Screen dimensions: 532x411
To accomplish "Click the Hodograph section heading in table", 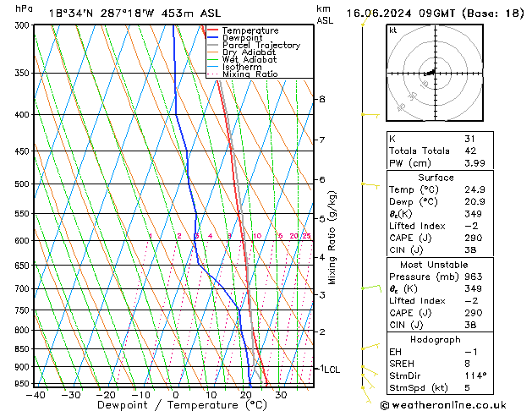I will click(x=436, y=338).
